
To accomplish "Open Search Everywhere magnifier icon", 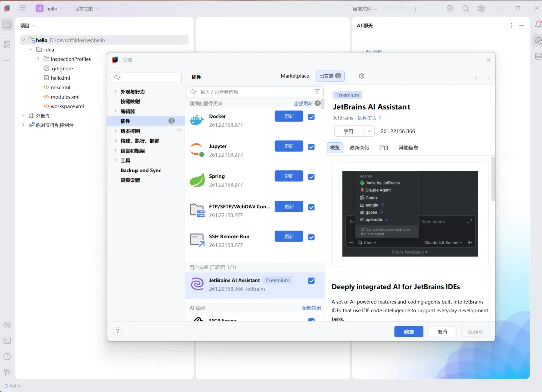I will click(466, 9).
